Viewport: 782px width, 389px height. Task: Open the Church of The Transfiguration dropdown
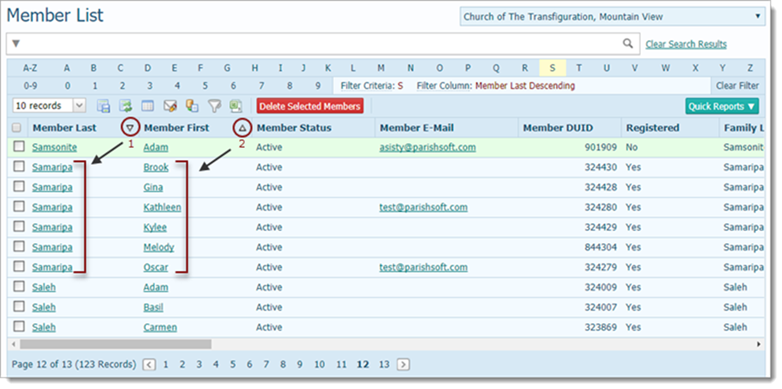[x=612, y=16]
